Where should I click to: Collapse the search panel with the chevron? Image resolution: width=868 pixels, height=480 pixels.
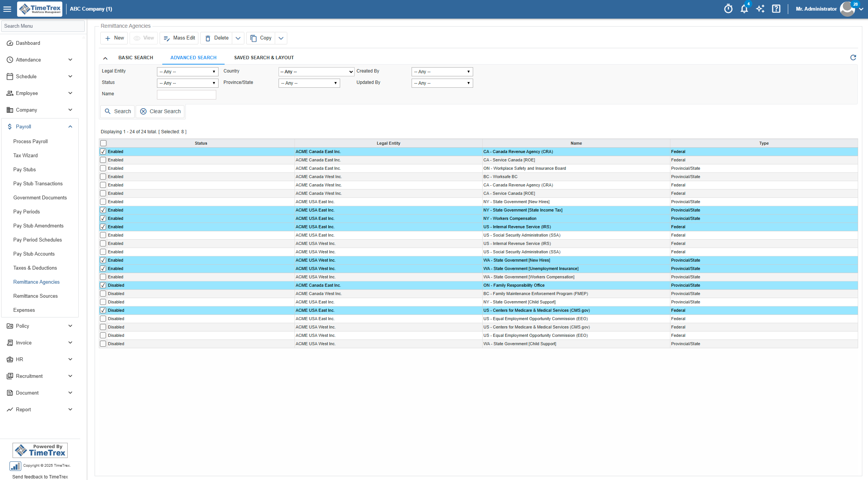tap(105, 58)
